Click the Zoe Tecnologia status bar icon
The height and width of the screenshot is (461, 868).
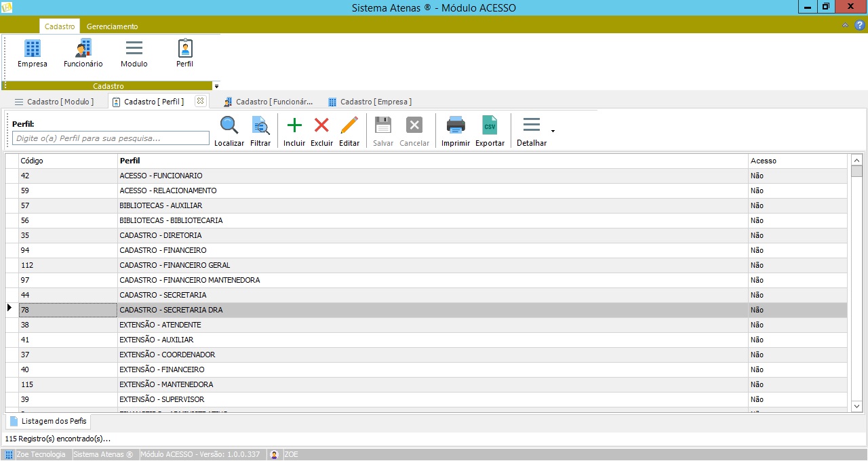9,454
